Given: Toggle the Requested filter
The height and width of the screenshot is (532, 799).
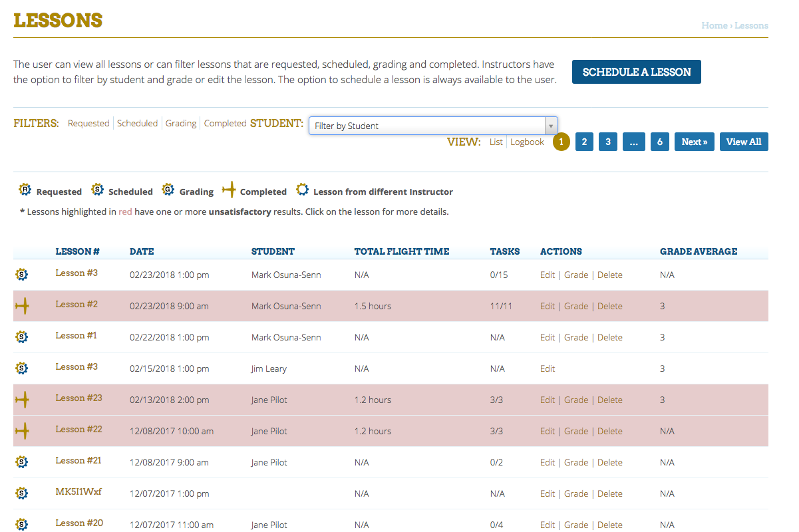Looking at the screenshot, I should click(x=88, y=124).
